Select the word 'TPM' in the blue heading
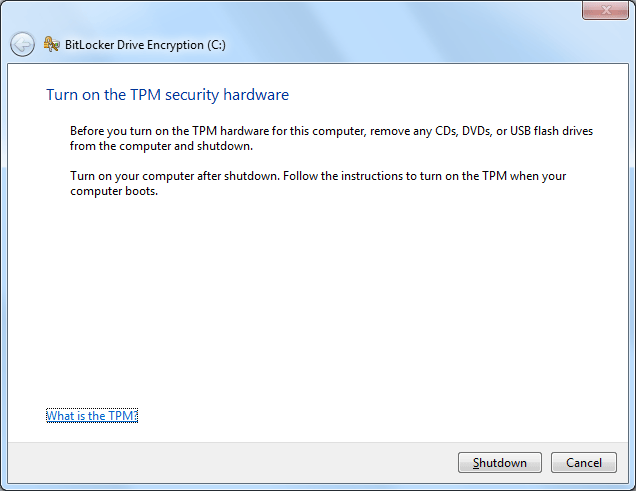The image size is (636, 491). [x=146, y=95]
